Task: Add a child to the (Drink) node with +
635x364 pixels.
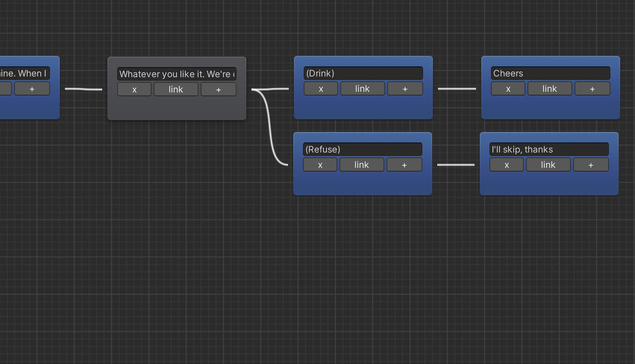Action: coord(405,88)
